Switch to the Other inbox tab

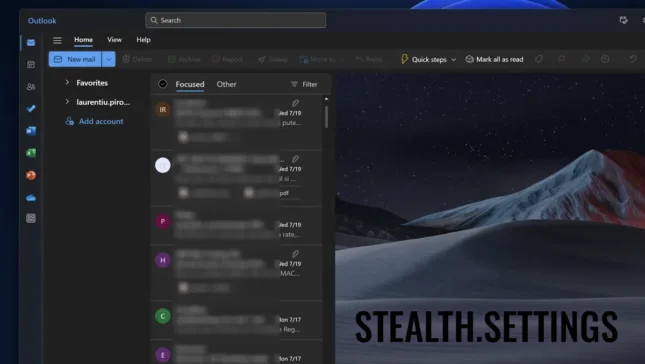(226, 84)
